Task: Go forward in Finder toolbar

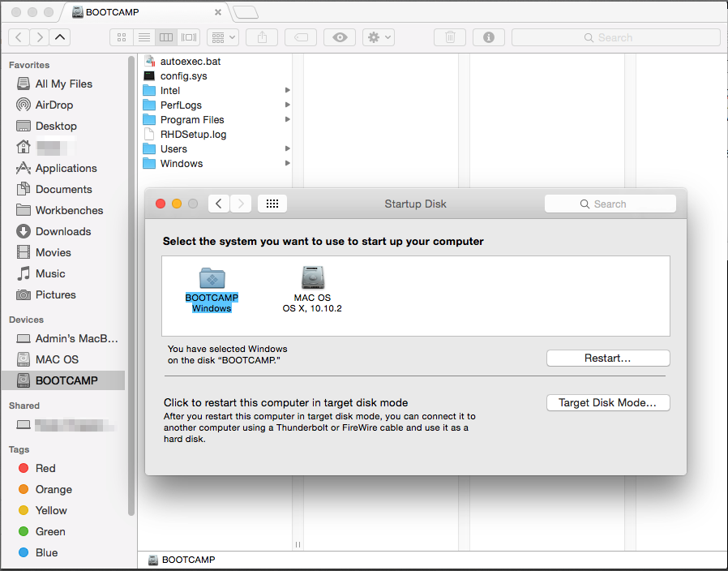Action: tap(40, 37)
